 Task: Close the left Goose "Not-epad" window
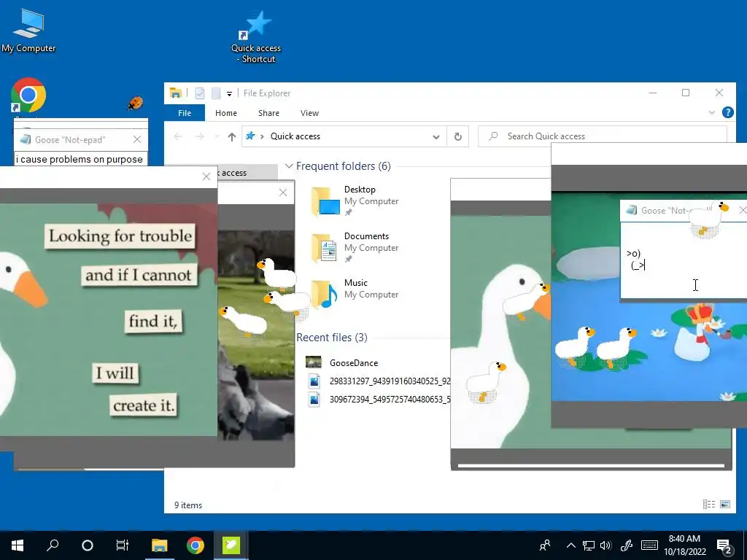(x=137, y=139)
